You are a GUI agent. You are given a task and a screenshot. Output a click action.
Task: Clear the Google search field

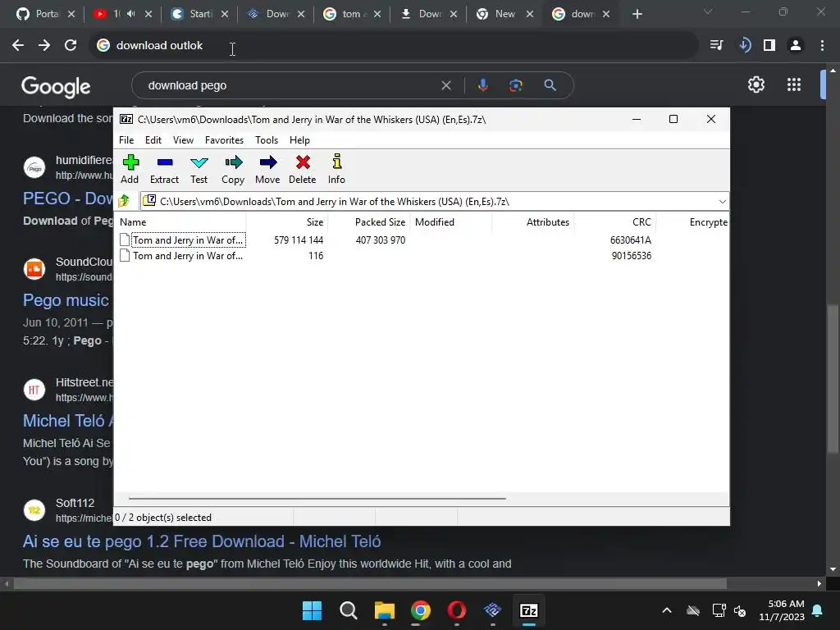click(x=445, y=85)
